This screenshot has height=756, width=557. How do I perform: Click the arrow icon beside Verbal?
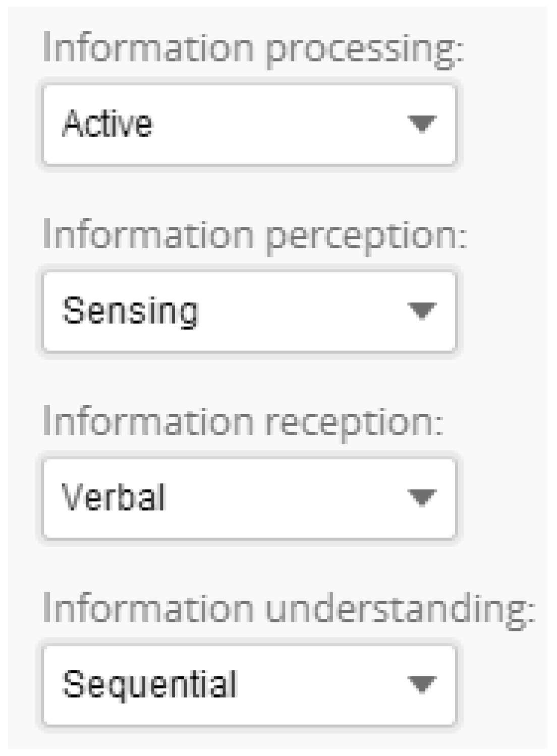click(x=422, y=498)
